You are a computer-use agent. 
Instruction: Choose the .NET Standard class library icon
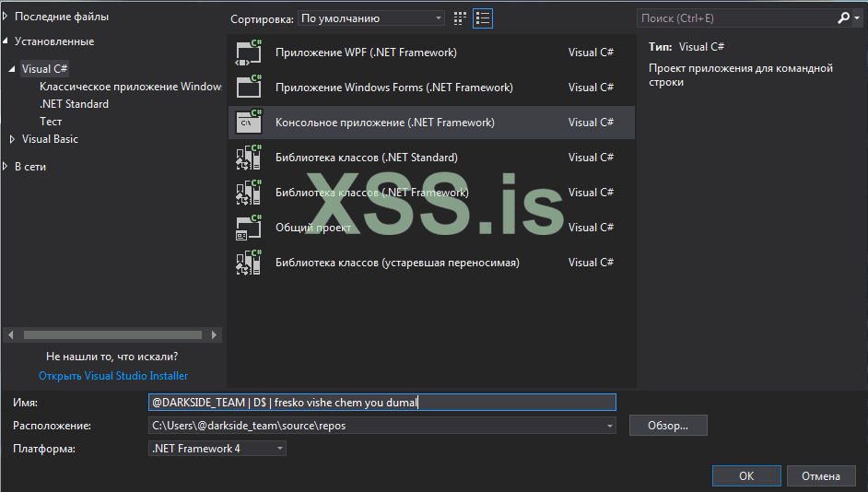[249, 158]
